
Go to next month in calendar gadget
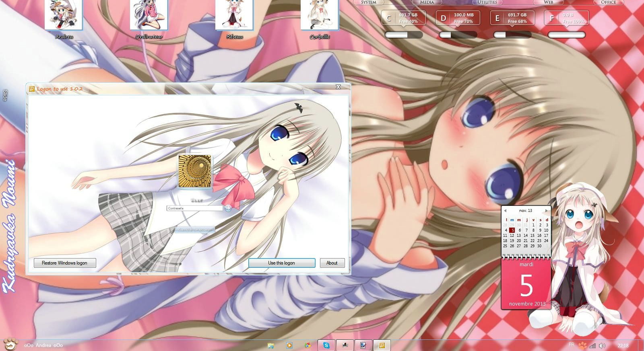click(x=546, y=211)
